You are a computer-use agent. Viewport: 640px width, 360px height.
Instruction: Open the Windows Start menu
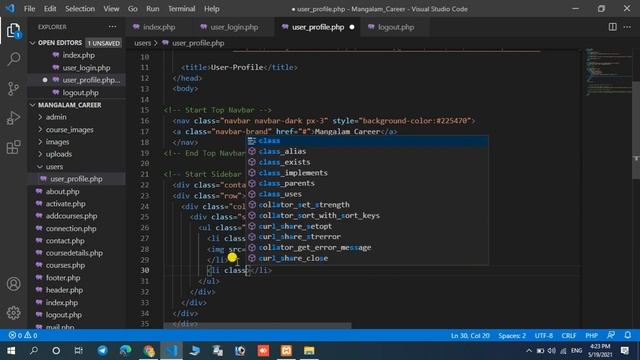[x=11, y=351]
